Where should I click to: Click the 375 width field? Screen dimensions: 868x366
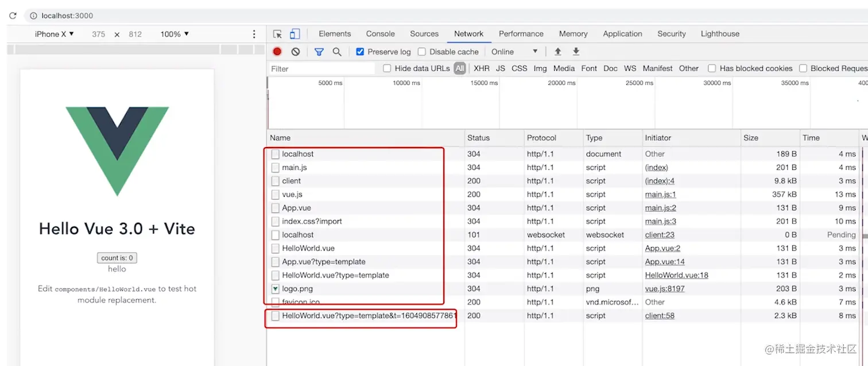tap(99, 34)
